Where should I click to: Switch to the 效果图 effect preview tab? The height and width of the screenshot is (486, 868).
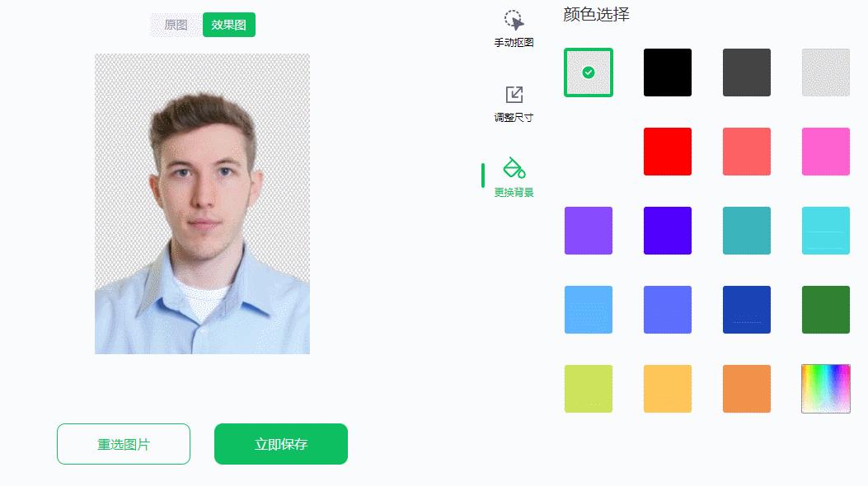228,25
